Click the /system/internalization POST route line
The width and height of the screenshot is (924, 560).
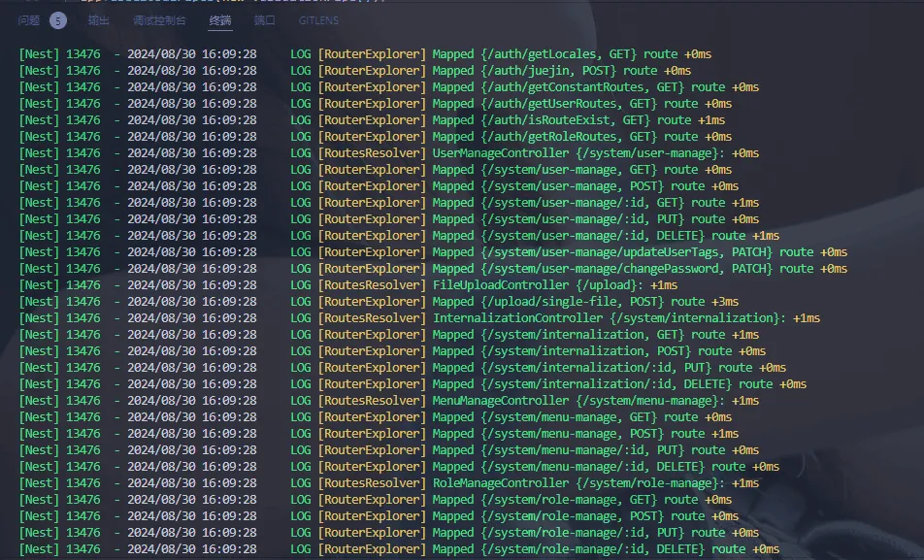point(392,351)
